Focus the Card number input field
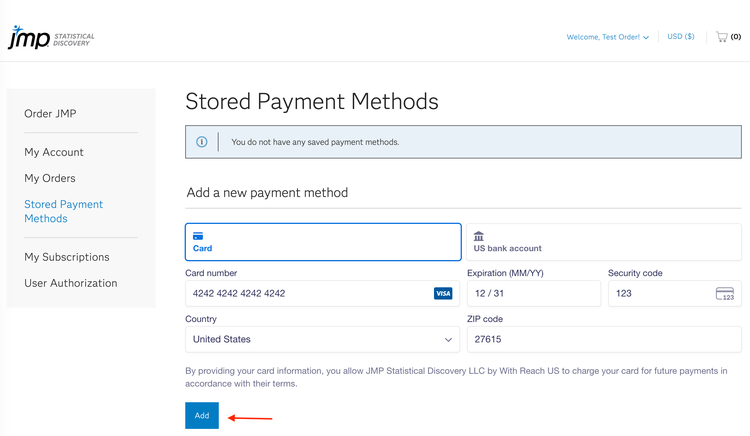The width and height of the screenshot is (750, 436). coord(322,294)
